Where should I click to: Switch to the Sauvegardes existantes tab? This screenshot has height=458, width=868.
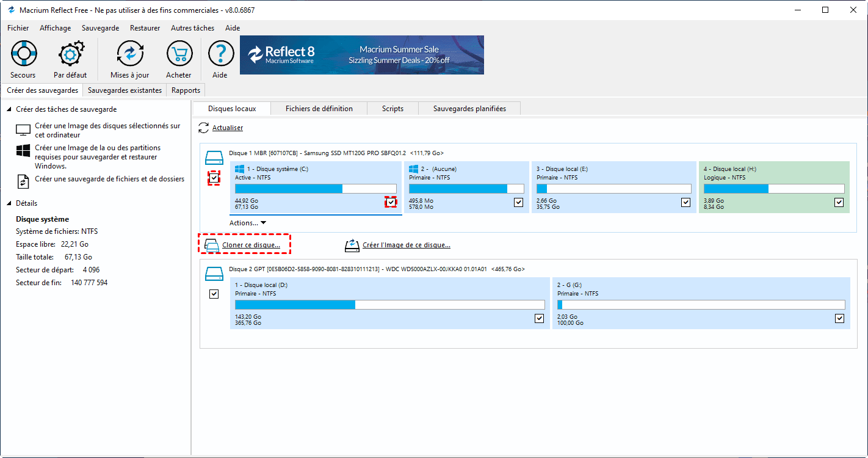pos(125,90)
